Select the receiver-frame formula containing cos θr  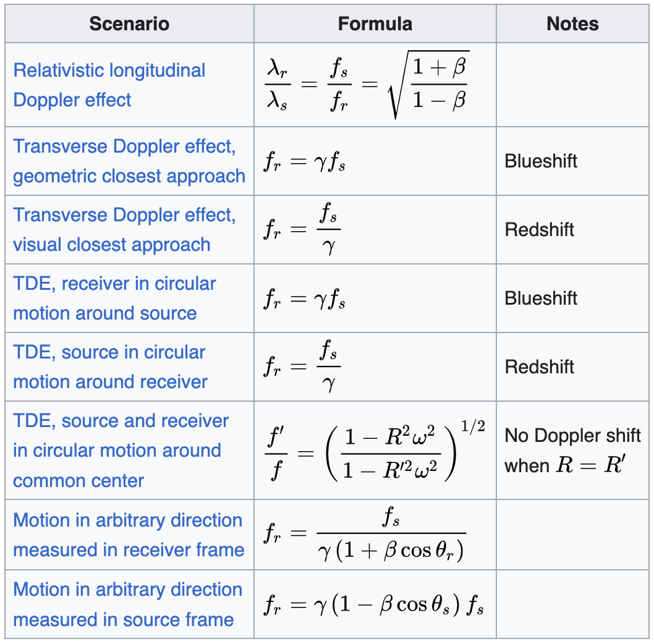[365, 535]
